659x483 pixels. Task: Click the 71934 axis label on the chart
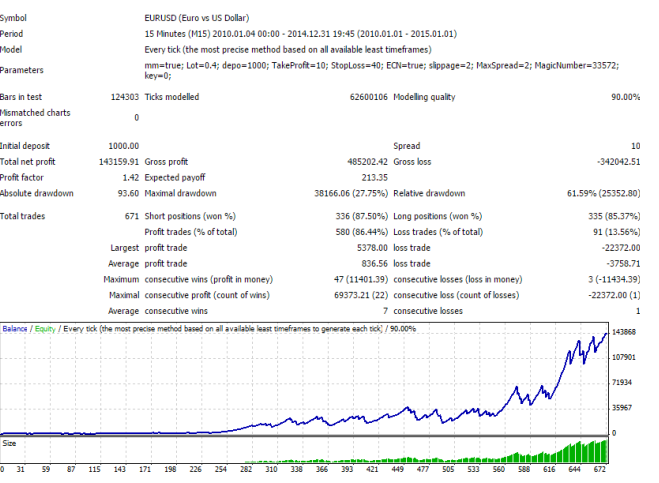pos(622,383)
